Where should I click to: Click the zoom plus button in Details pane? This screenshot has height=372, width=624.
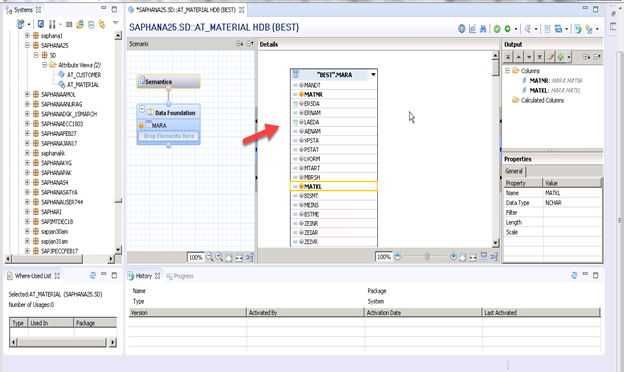pyautogui.click(x=453, y=257)
